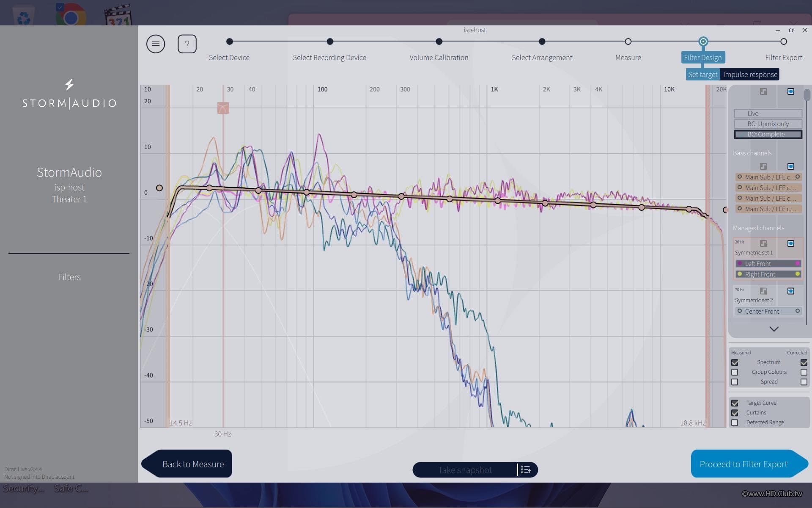Click the top global blue load/save icon

click(791, 91)
